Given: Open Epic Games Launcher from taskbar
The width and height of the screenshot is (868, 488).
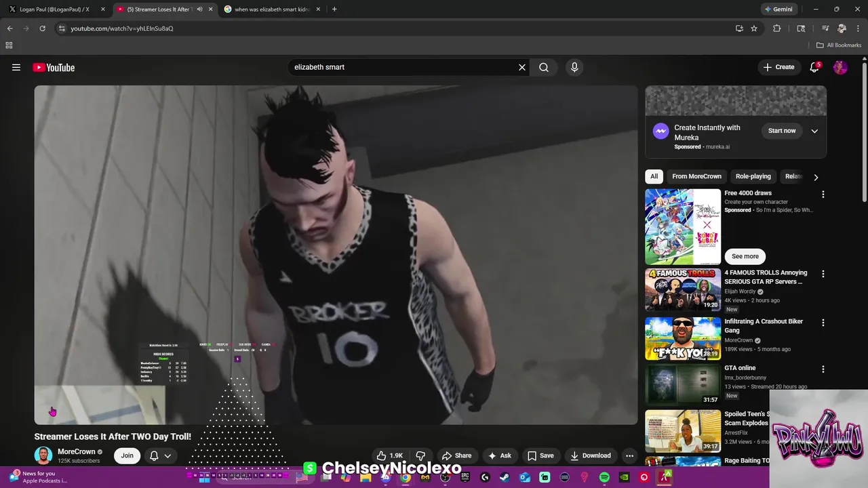Looking at the screenshot, I should [x=465, y=478].
